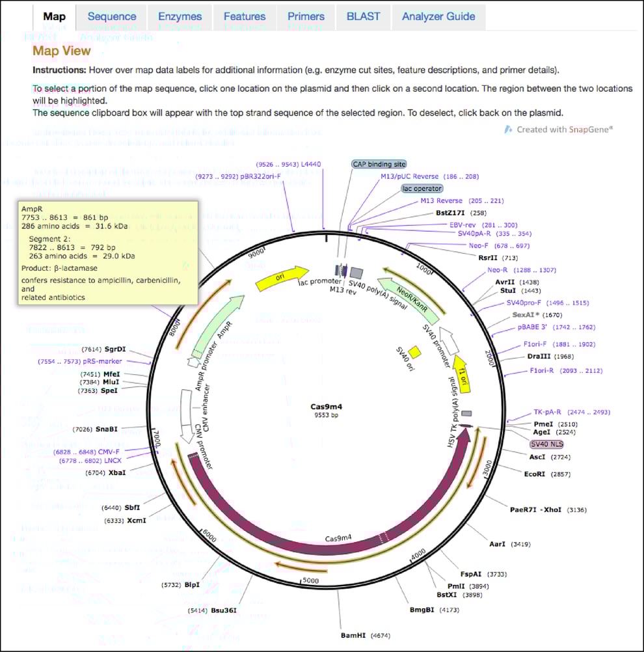644x652 pixels.
Task: Click the SnapGene logo icon
Action: coord(507,129)
